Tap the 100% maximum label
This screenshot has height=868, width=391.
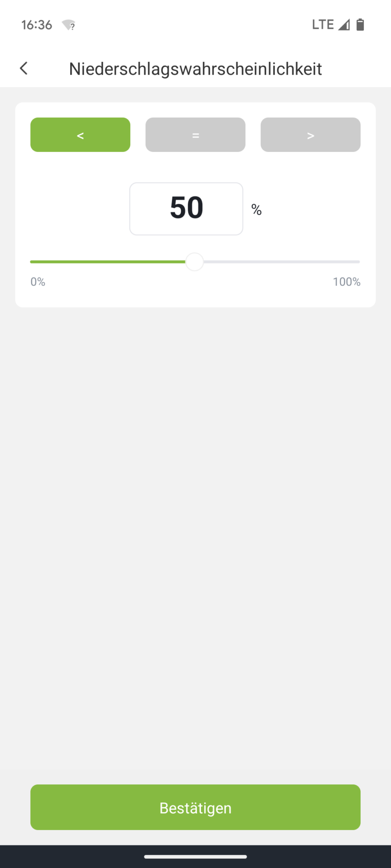(347, 282)
